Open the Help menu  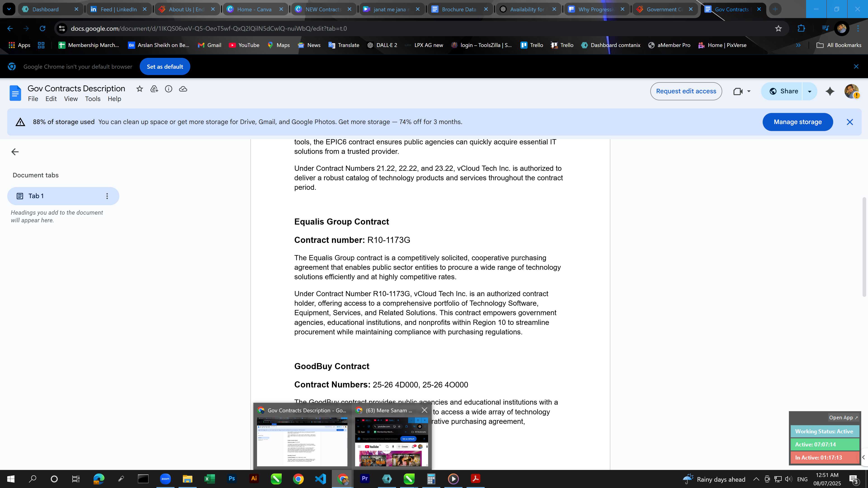pyautogui.click(x=114, y=99)
